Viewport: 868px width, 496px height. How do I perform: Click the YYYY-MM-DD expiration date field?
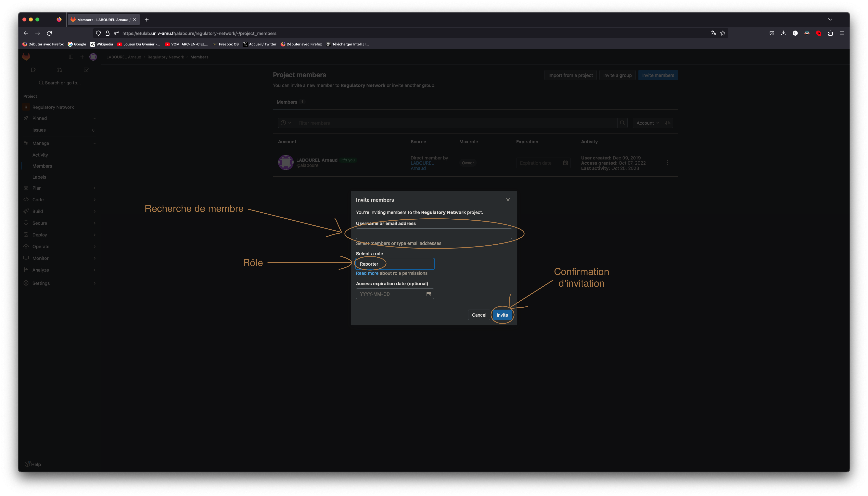coord(395,294)
